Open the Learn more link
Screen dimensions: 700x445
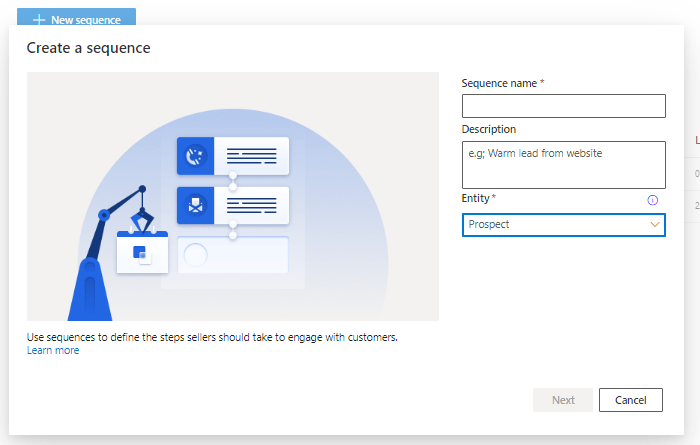pyautogui.click(x=53, y=350)
